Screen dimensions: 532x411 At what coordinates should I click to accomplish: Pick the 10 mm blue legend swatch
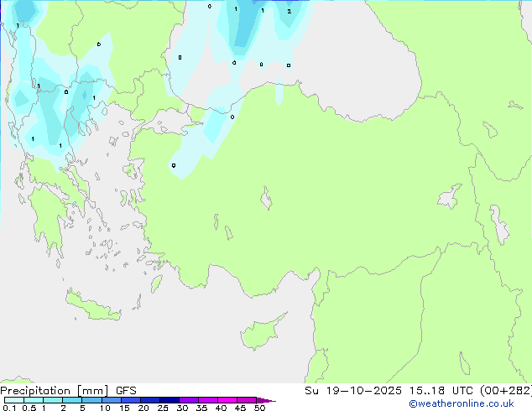pos(112,400)
